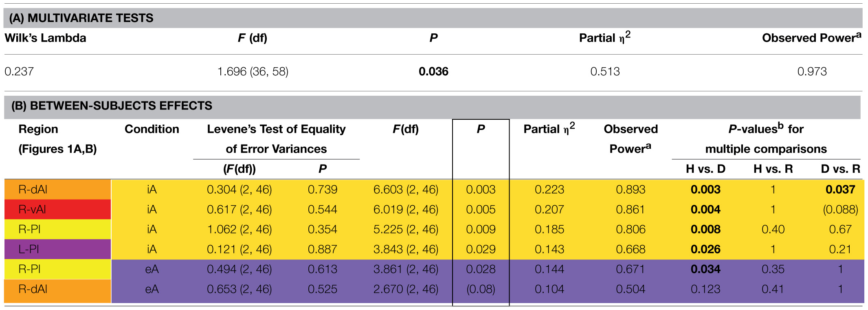Click the bold 0.037 D vs. R value

840,189
